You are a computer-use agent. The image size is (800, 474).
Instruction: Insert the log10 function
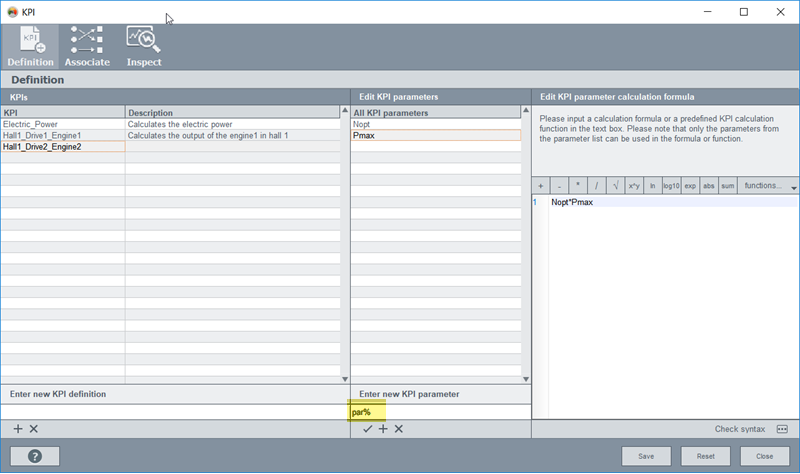tap(671, 186)
